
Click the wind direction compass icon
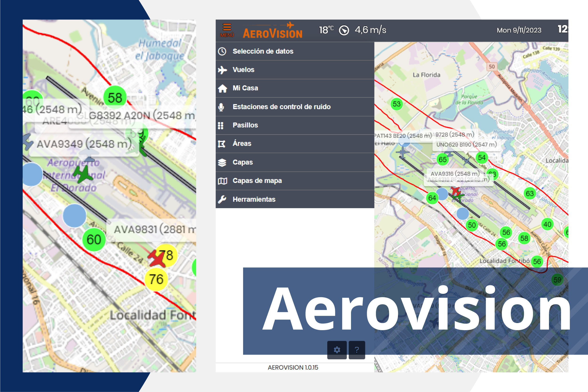point(344,30)
